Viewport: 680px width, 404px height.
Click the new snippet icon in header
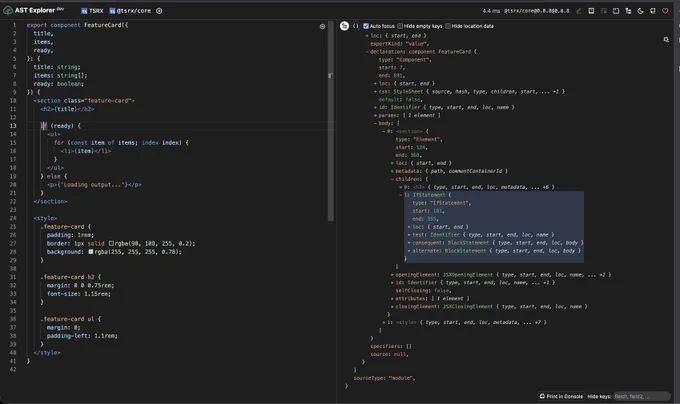click(616, 11)
